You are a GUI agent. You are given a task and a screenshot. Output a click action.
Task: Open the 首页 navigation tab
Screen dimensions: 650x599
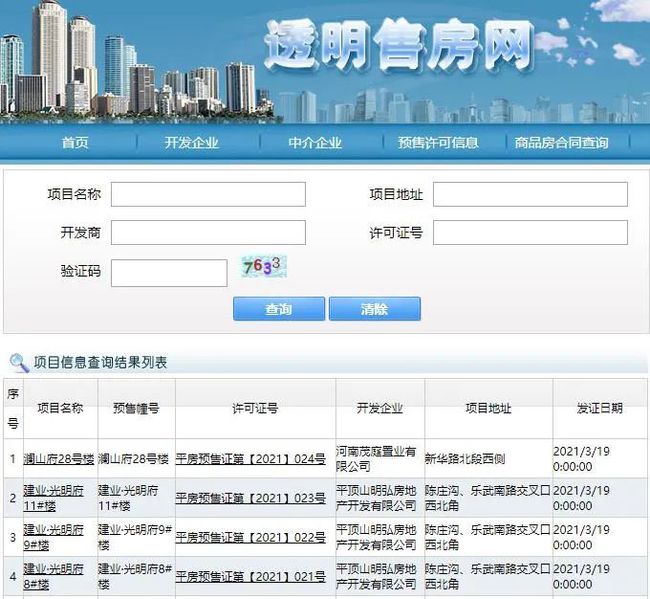(x=75, y=143)
